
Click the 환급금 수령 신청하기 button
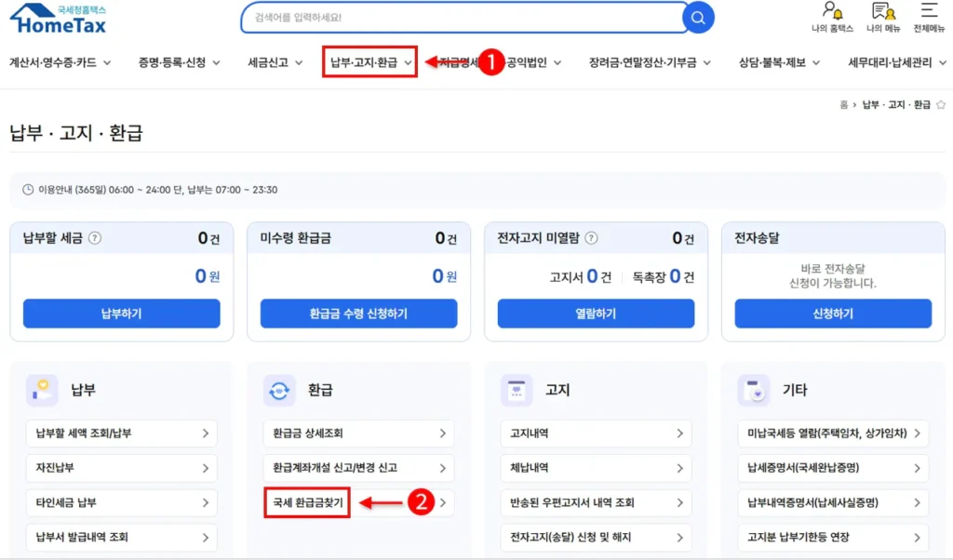[357, 313]
